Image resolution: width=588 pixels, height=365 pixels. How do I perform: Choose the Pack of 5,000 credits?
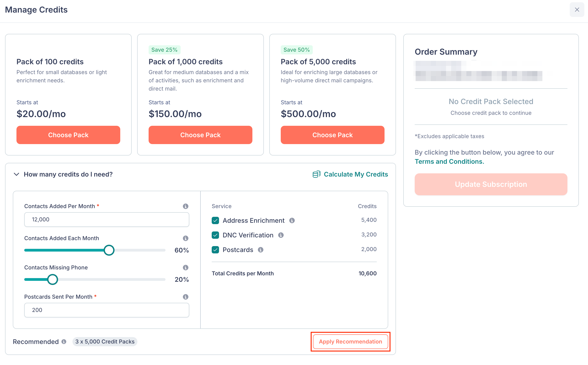tap(332, 135)
